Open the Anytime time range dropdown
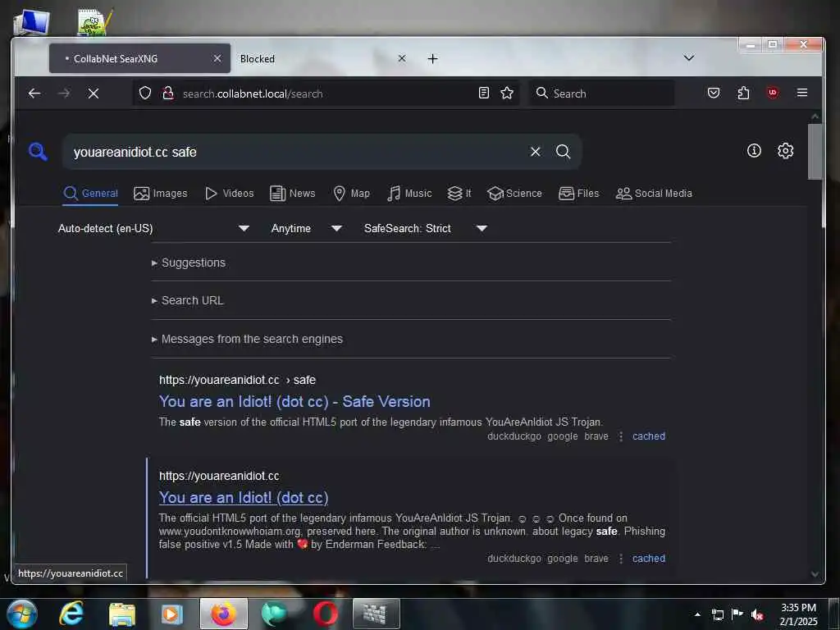Viewport: 840px width, 630px height. [x=307, y=228]
